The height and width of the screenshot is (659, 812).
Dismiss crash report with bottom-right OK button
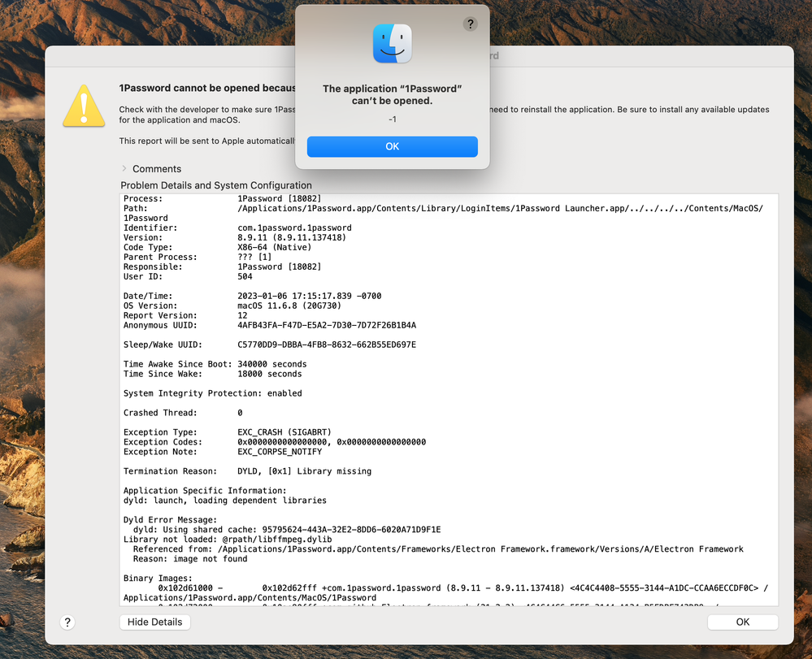[742, 622]
